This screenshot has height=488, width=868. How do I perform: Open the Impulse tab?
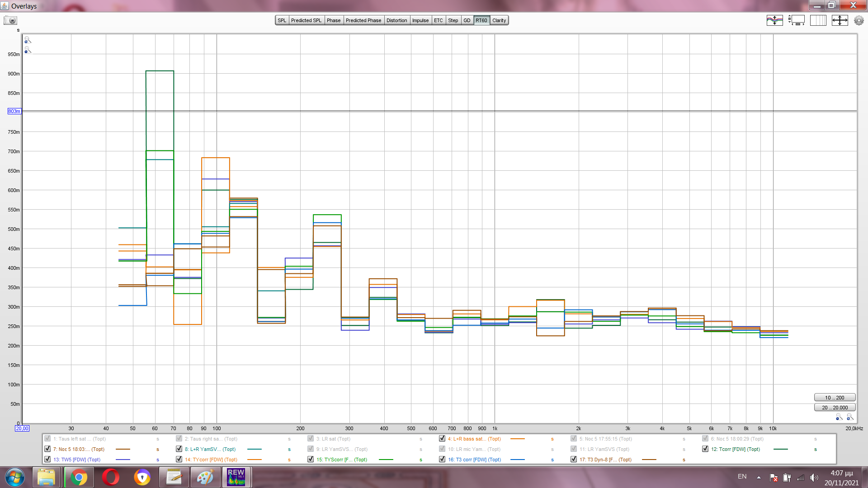420,20
